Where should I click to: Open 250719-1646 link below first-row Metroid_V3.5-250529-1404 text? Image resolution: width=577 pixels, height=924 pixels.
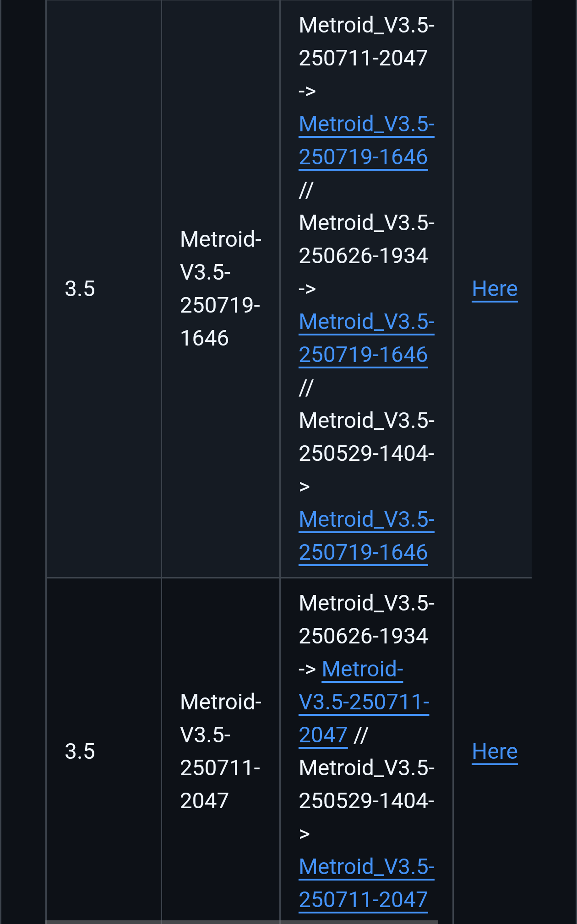[x=366, y=536]
